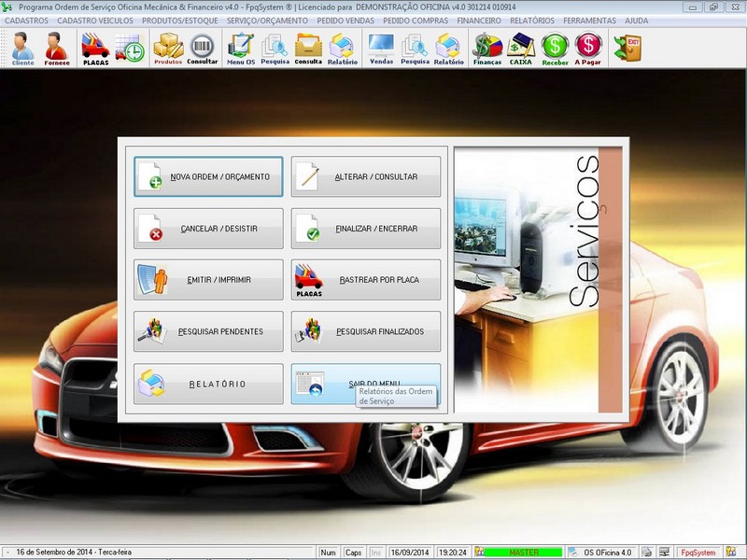Image resolution: width=747 pixels, height=560 pixels.
Task: Click the Exit door icon in toolbar
Action: pyautogui.click(x=627, y=47)
